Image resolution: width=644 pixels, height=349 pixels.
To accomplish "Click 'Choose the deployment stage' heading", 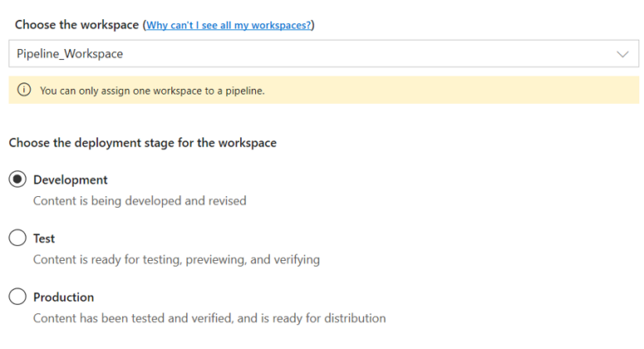I will click(143, 143).
